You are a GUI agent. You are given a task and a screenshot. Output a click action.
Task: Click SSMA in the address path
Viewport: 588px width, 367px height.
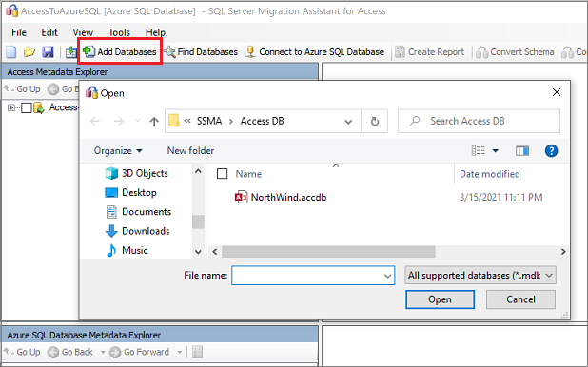(209, 121)
